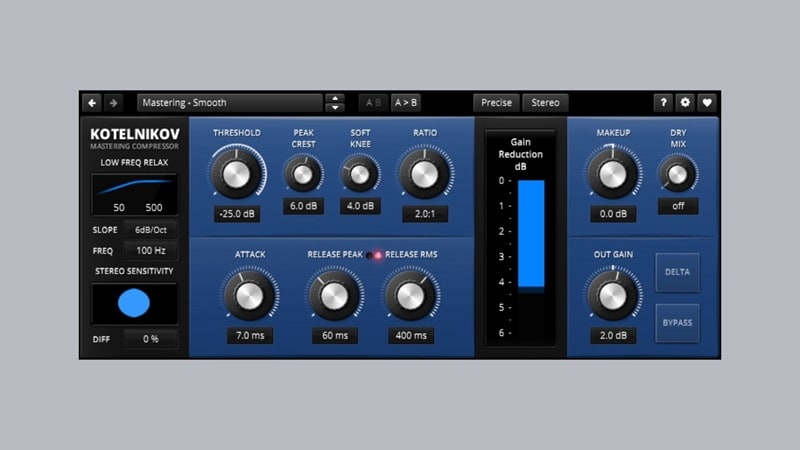
Task: Select next preset with down arrow
Action: pyautogui.click(x=335, y=108)
